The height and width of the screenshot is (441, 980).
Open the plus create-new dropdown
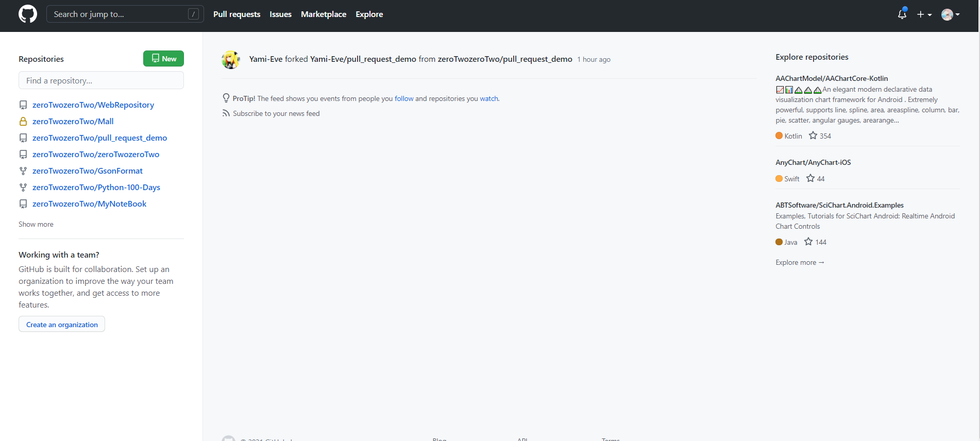point(924,14)
